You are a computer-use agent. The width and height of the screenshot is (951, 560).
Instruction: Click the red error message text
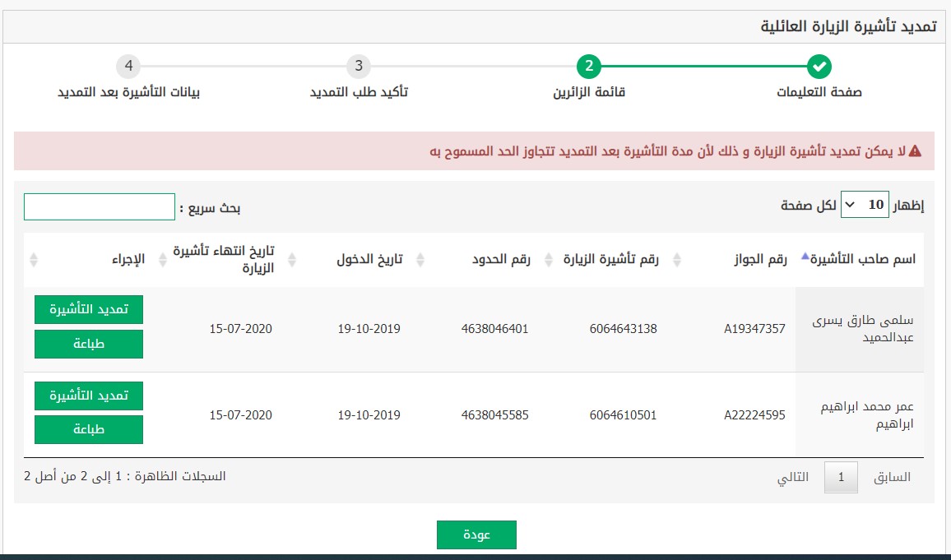pos(668,151)
